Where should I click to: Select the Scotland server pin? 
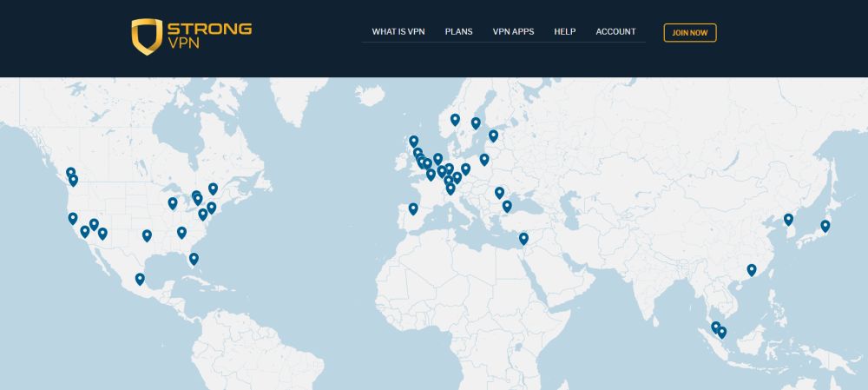click(413, 142)
